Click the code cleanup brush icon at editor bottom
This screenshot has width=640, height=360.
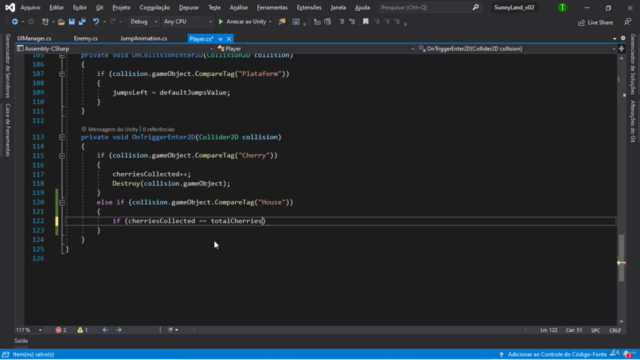tap(170, 330)
